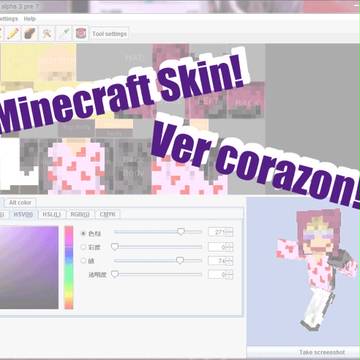
Task: Pick a color in the purple gradient square
Action: 29,267
